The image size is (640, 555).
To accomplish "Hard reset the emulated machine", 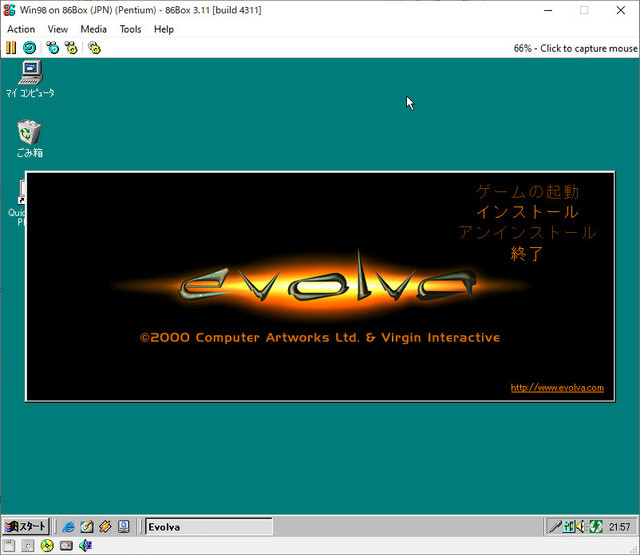I will pyautogui.click(x=29, y=48).
